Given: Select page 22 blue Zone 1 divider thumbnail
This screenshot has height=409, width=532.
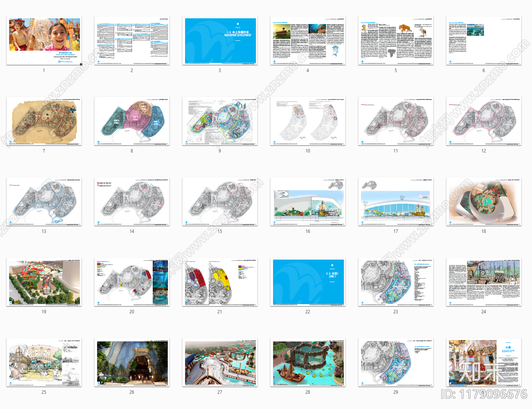Looking at the screenshot, I should pyautogui.click(x=308, y=282).
